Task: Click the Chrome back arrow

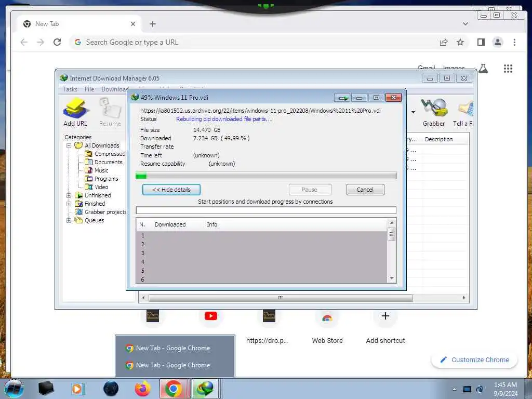Action: (24, 42)
